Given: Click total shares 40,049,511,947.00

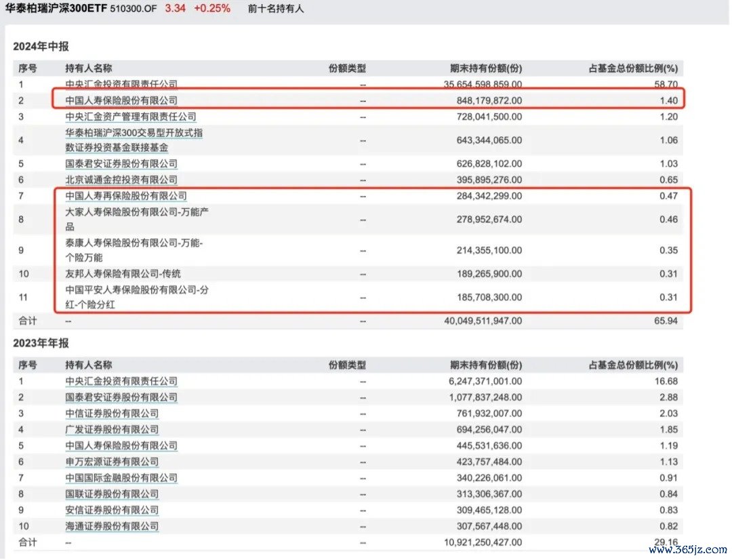Looking at the screenshot, I should [483, 321].
